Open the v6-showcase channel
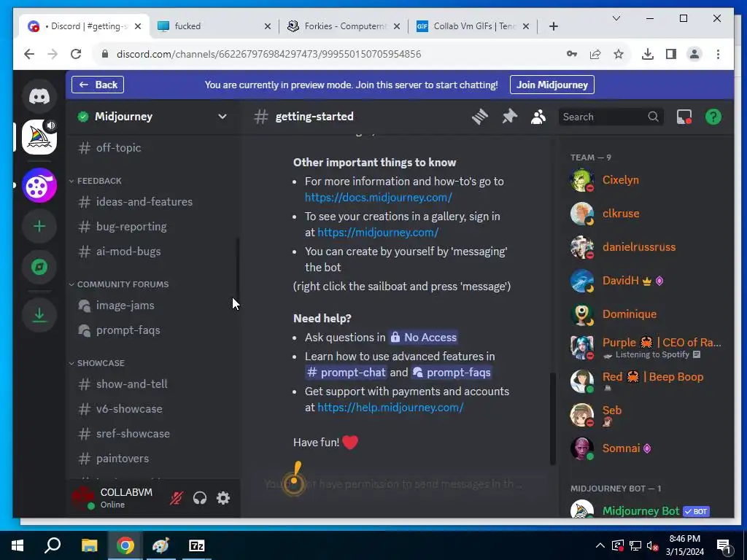Viewport: 747px width, 560px height. click(x=153, y=408)
